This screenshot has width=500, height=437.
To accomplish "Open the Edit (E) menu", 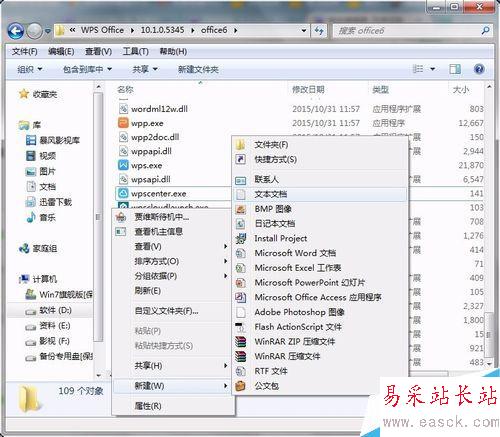I will pos(61,52).
